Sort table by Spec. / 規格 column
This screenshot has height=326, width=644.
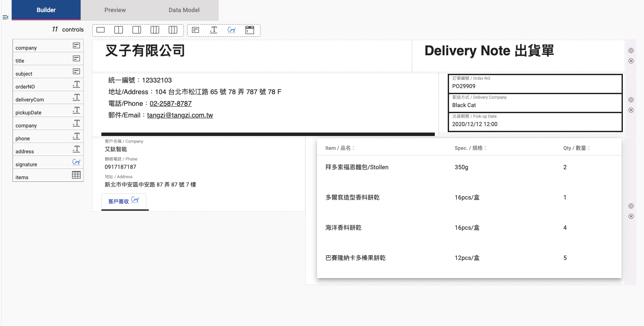(x=471, y=148)
